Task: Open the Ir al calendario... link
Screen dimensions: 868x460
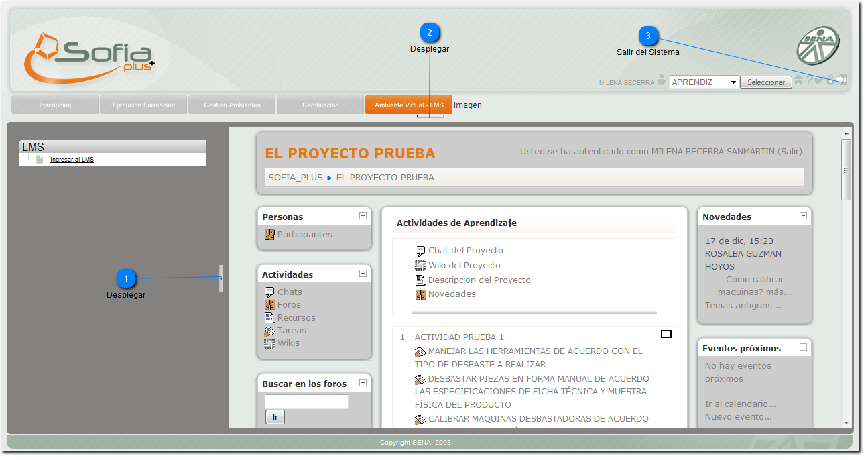Action: [x=741, y=404]
